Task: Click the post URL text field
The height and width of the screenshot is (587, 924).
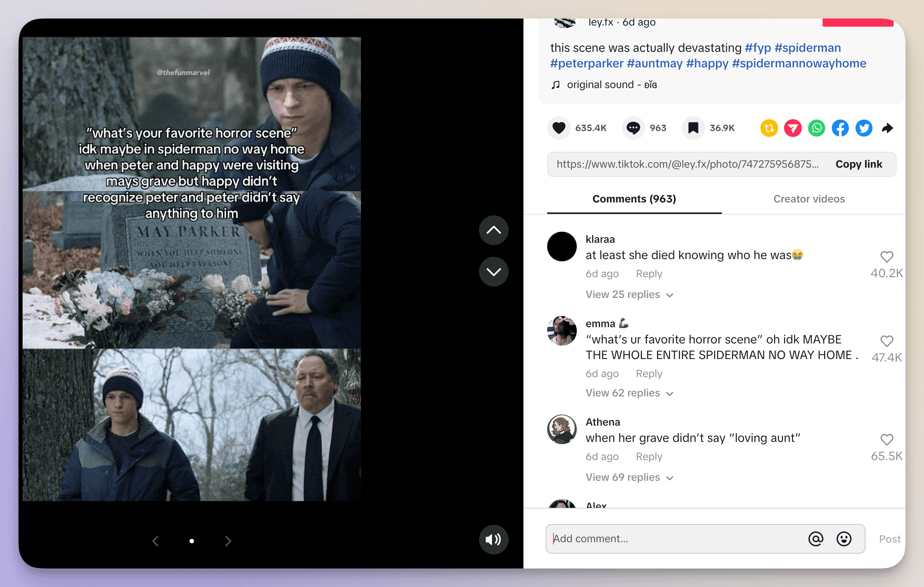Action: tap(687, 164)
